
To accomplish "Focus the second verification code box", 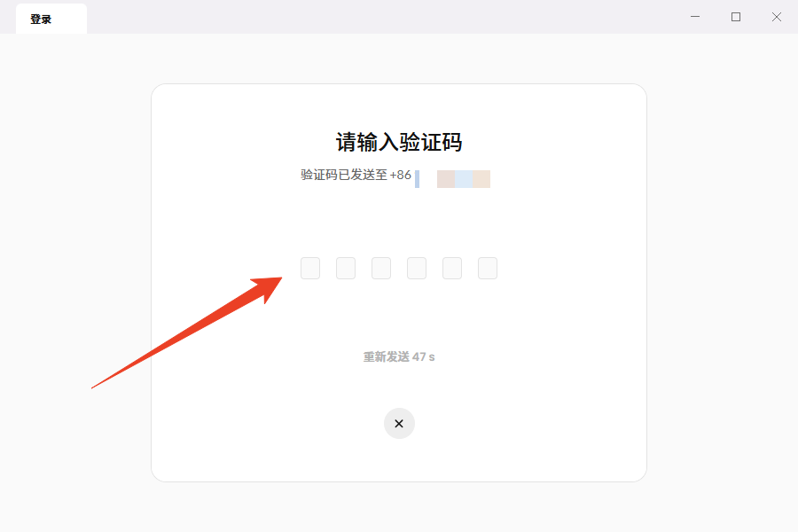I will click(x=346, y=269).
